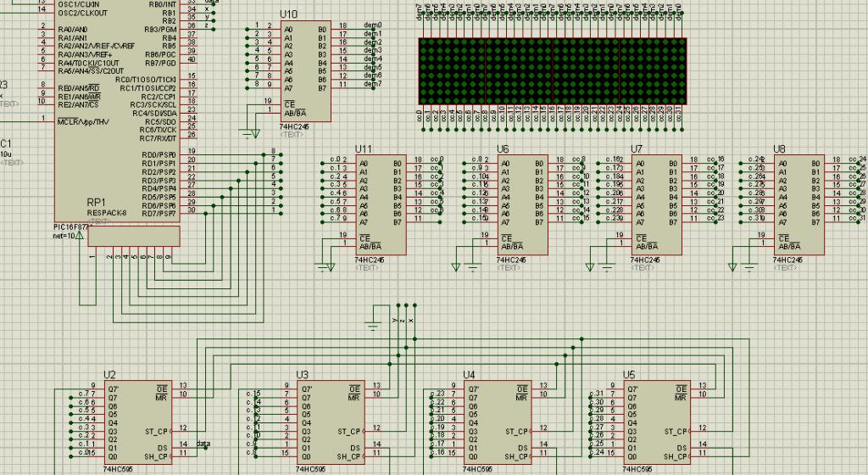This screenshot has height=475, width=868.
Task: Click the 74HC595 value text under U3
Action: 310,469
